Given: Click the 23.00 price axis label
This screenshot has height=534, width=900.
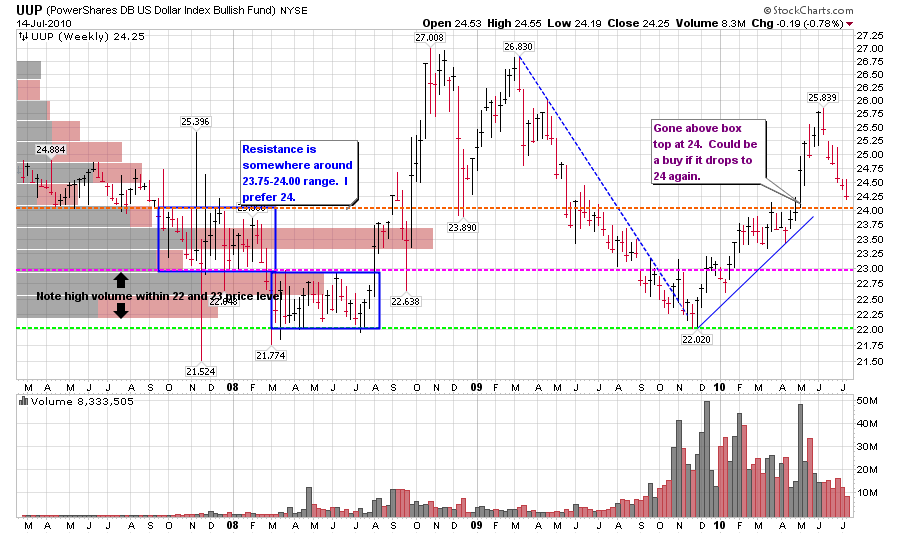Looking at the screenshot, I should (x=870, y=269).
